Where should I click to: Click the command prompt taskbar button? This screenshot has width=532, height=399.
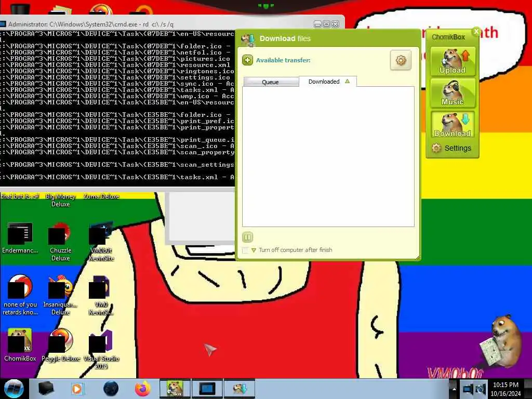coord(207,389)
